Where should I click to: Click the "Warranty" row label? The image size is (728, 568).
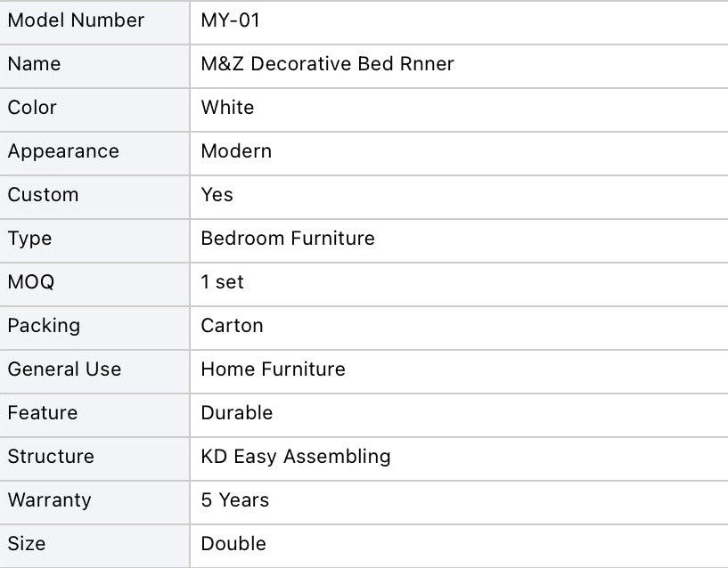coord(49,500)
